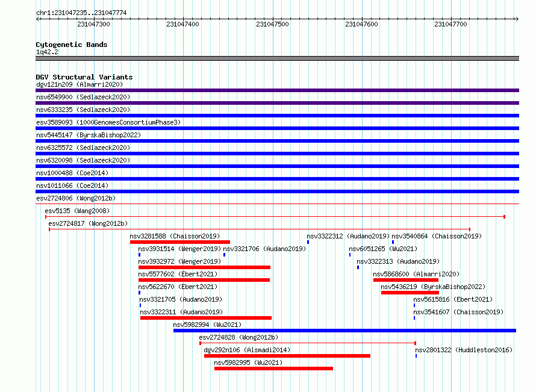Click the red bar under nsv3281588
The image size is (536, 392).
pos(180,242)
